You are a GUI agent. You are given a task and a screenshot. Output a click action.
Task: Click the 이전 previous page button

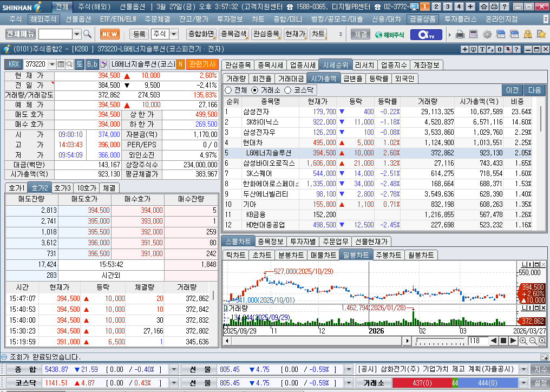513,90
